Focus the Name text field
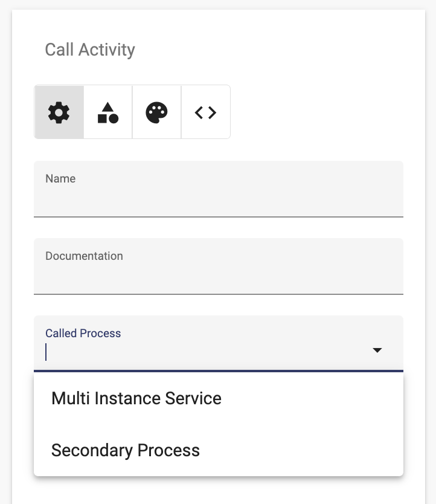This screenshot has width=436, height=504. point(219,189)
